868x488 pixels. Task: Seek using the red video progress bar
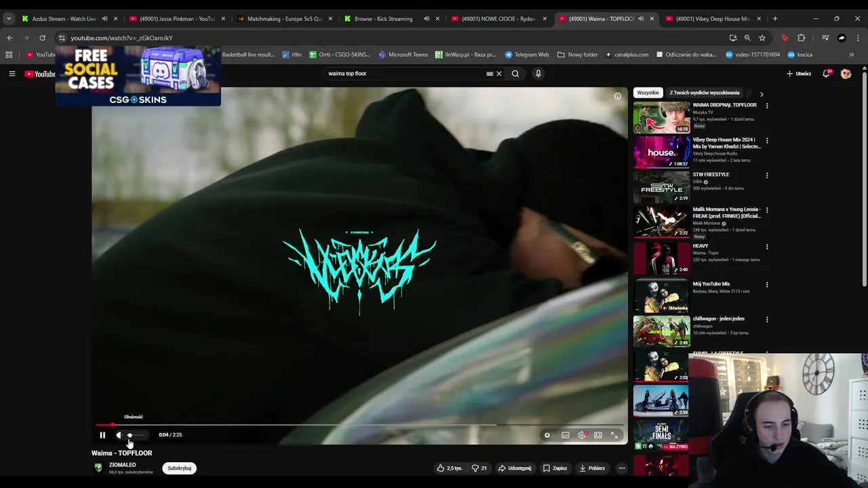point(358,425)
